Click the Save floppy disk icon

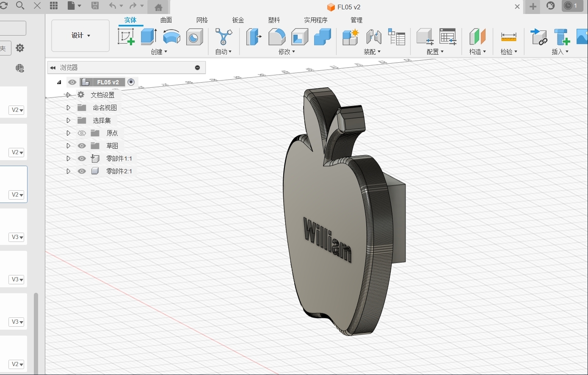95,6
